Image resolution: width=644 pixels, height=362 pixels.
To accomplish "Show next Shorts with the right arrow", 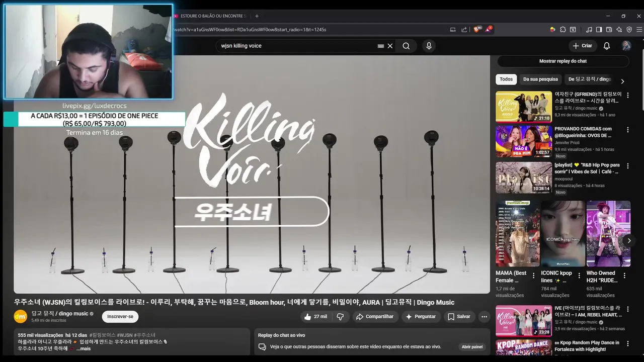I will (629, 240).
